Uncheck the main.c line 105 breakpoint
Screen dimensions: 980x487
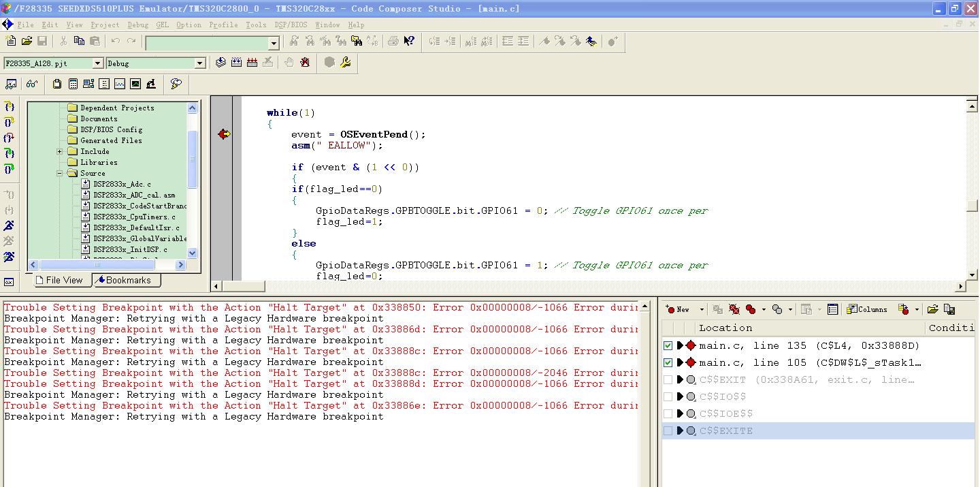pos(668,363)
